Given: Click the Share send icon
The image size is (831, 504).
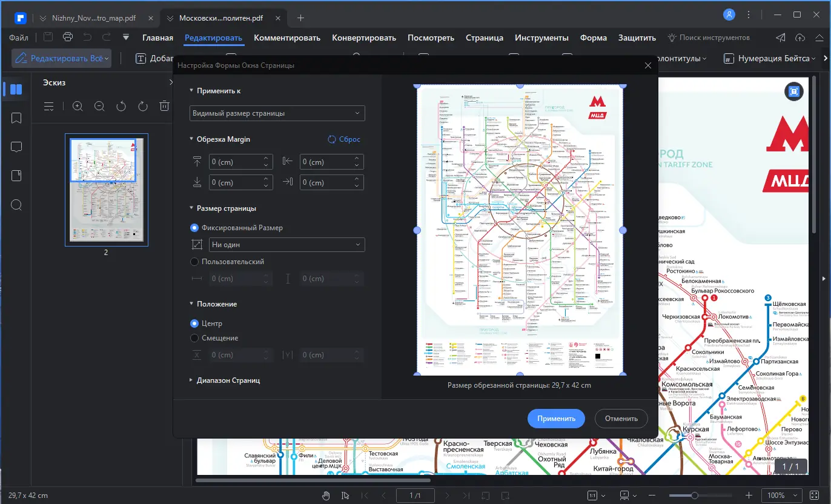Looking at the screenshot, I should (781, 38).
